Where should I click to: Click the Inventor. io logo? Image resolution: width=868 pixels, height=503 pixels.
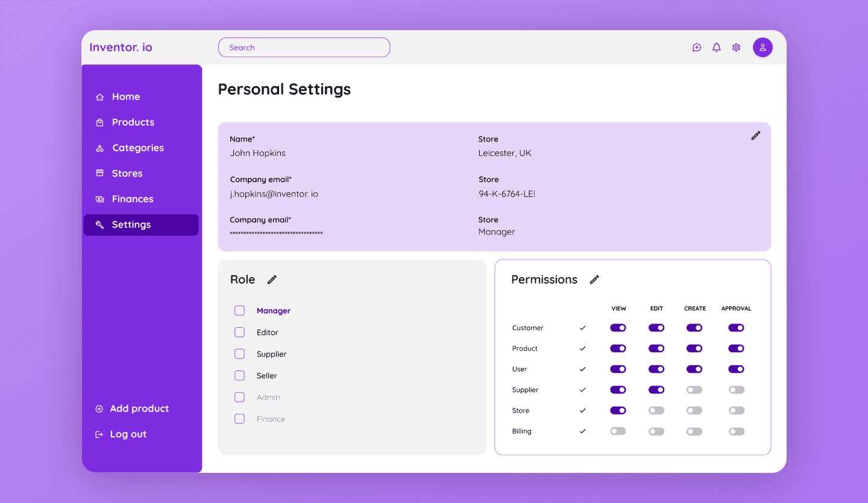coord(121,47)
